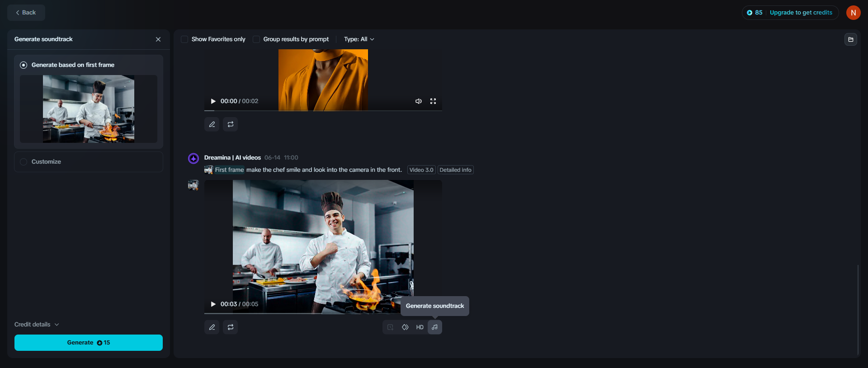Seek the orange jacket video progress bar
Screen dimensions: 868x368
(x=323, y=110)
